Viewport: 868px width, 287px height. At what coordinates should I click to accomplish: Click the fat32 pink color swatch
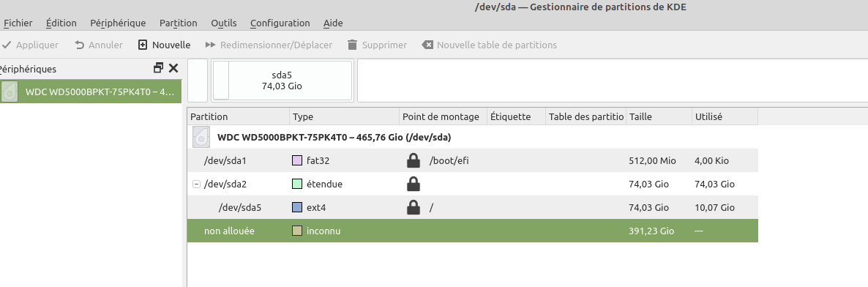296,160
